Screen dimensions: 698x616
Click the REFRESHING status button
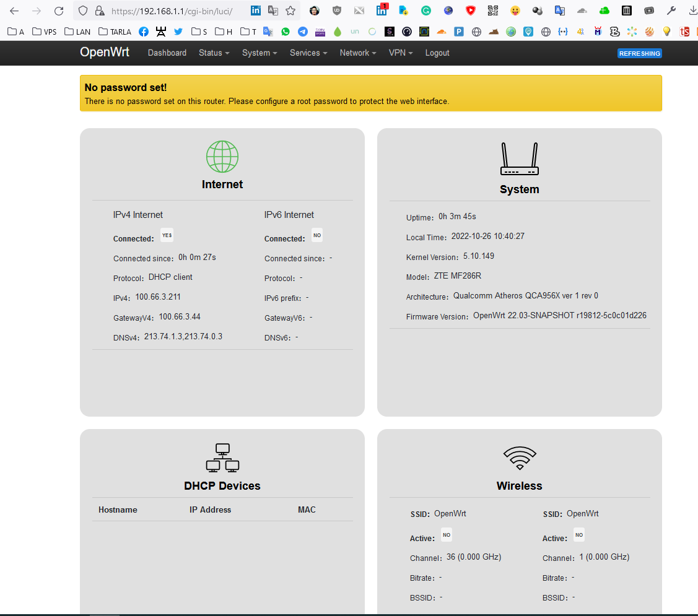(x=640, y=53)
